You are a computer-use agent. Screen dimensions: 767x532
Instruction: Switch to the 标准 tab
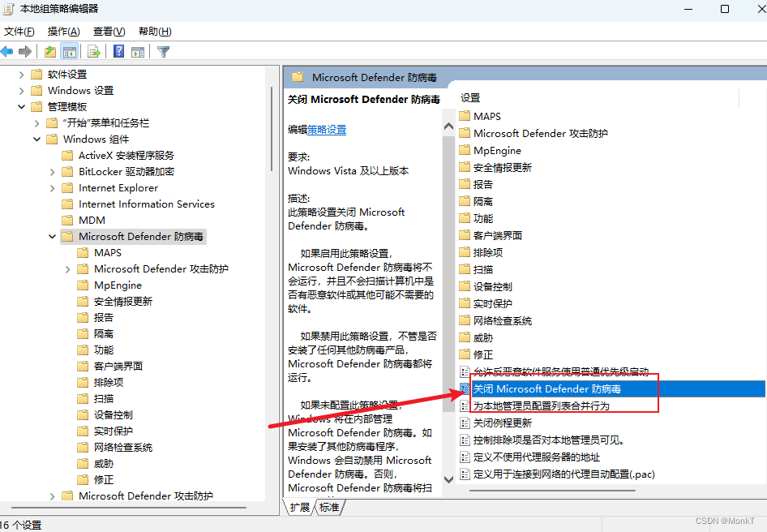pos(329,507)
